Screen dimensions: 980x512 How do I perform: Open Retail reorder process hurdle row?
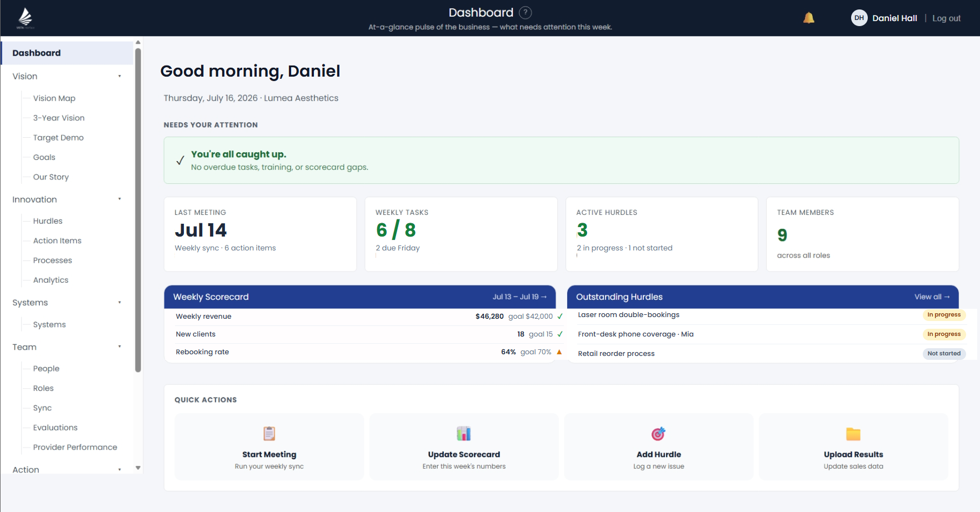click(x=772, y=354)
